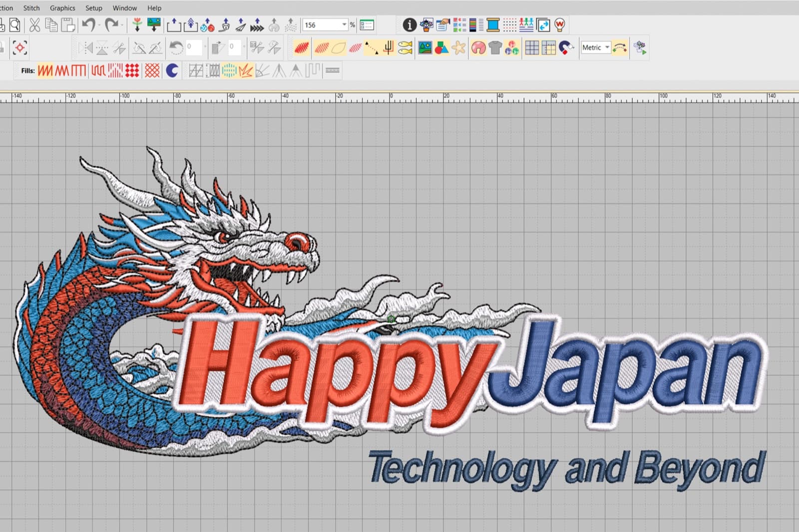Viewport: 799px width, 532px height.
Task: Expand the redo history arrow
Action: pyautogui.click(x=122, y=25)
